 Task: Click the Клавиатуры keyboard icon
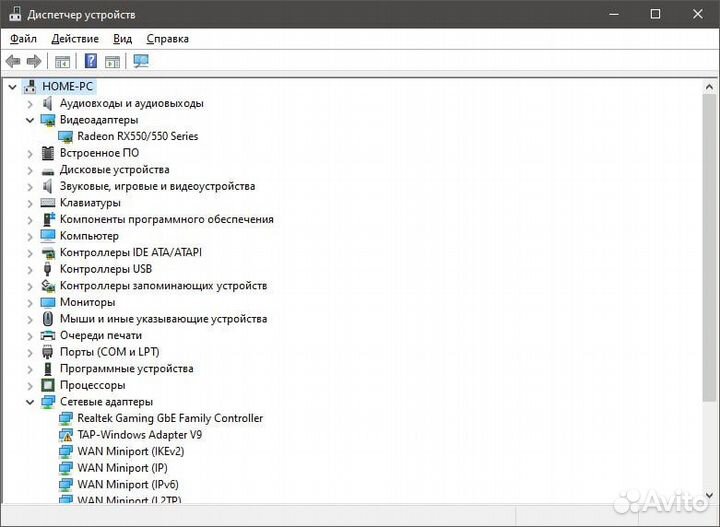(48, 203)
